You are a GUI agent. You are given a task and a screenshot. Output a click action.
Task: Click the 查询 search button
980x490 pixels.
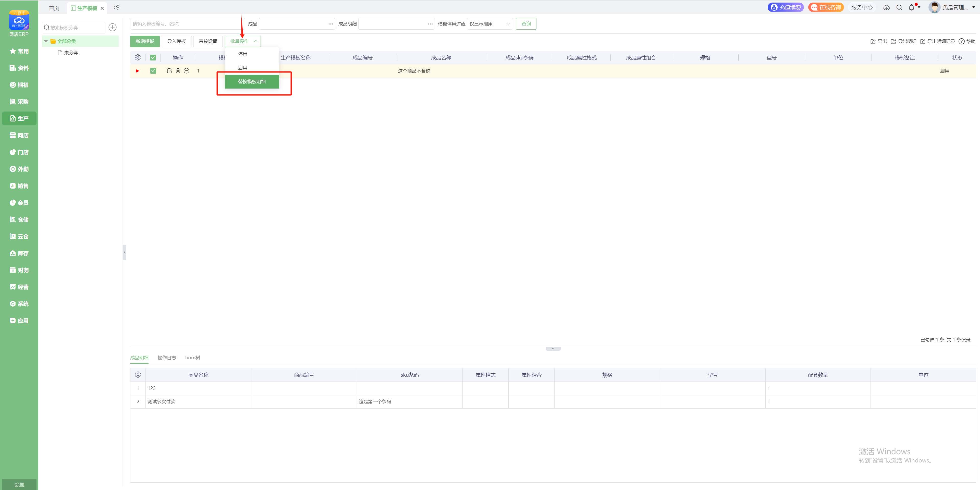tap(526, 24)
